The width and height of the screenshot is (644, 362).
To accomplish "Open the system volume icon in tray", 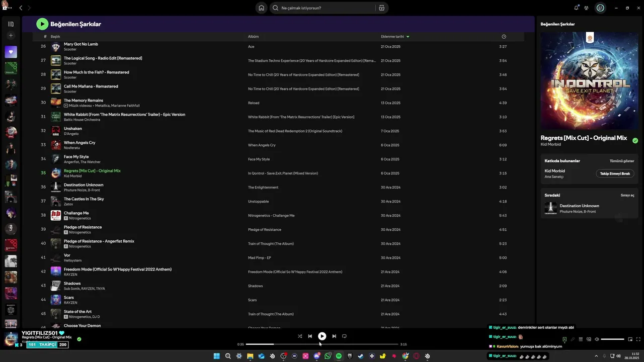I will (x=619, y=356).
